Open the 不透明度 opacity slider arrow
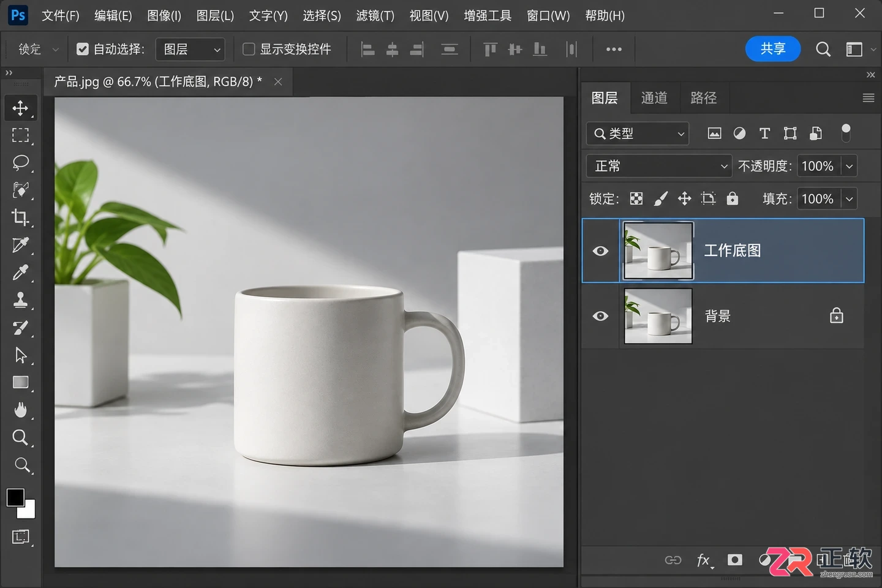The height and width of the screenshot is (588, 882). click(x=850, y=166)
